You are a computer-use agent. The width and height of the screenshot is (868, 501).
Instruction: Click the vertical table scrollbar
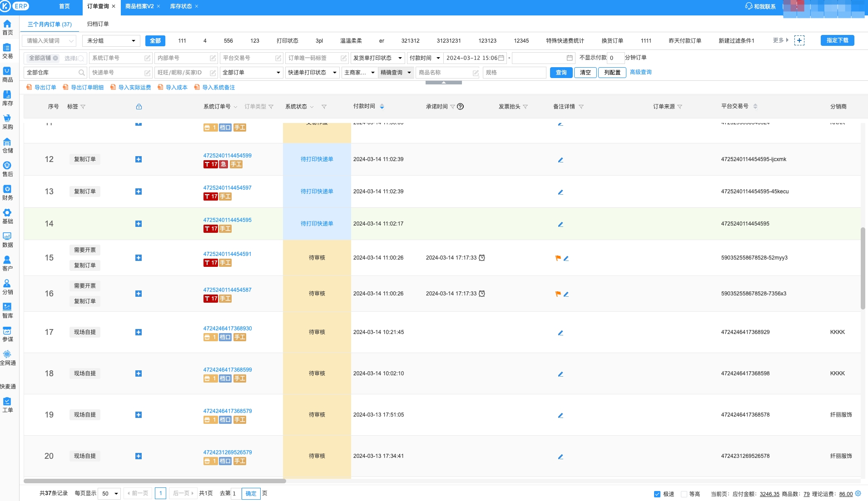point(863,269)
